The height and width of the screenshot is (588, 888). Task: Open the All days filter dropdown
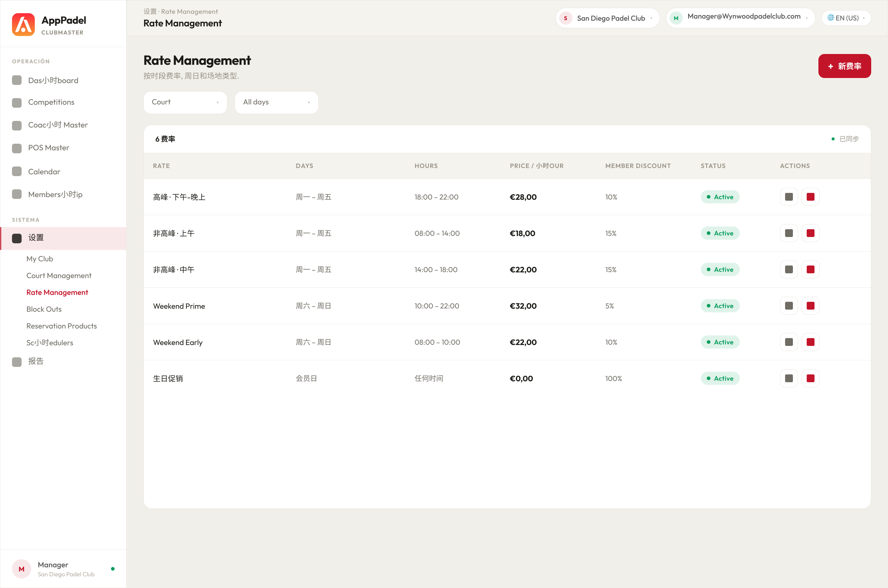pos(276,102)
